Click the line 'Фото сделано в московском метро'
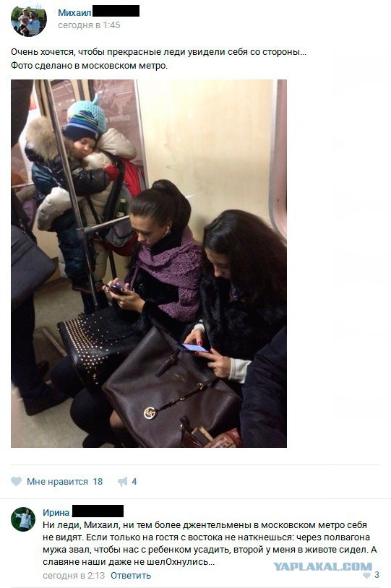Screen dimensions: 391x588 coord(89,65)
